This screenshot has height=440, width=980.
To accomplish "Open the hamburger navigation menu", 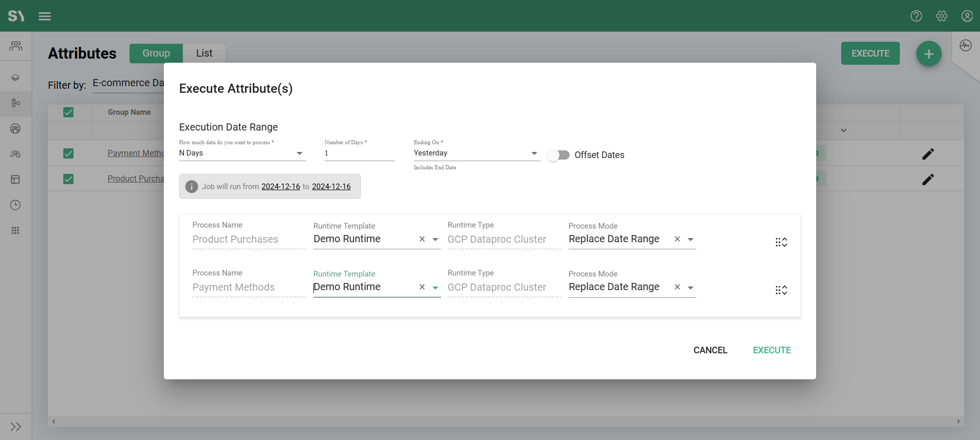I will pos(44,16).
